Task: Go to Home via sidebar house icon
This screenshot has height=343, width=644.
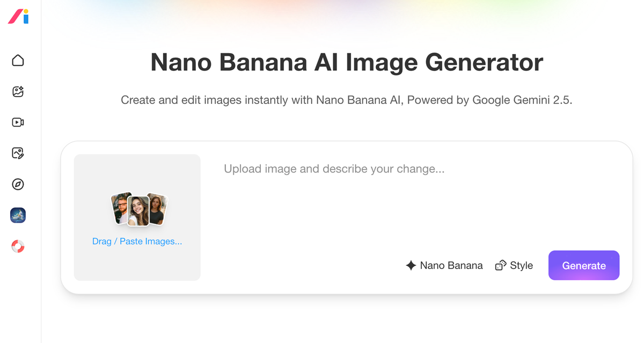Action: (18, 60)
